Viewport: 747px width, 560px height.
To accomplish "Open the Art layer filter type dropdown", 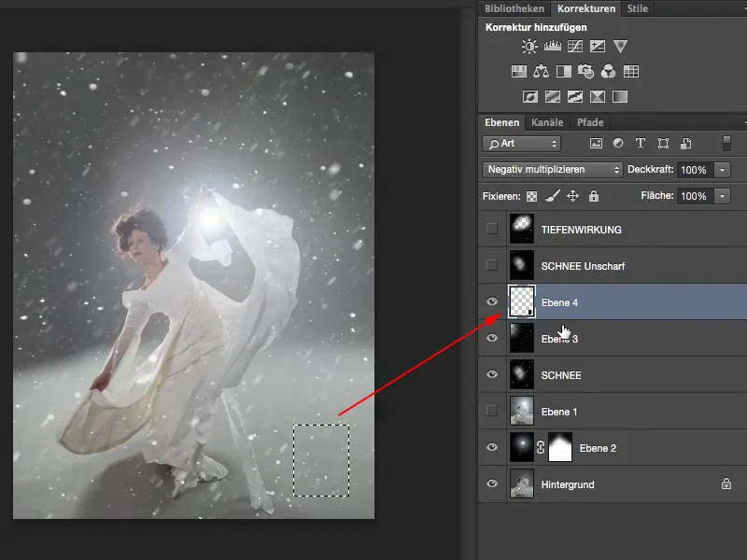I will [522, 144].
